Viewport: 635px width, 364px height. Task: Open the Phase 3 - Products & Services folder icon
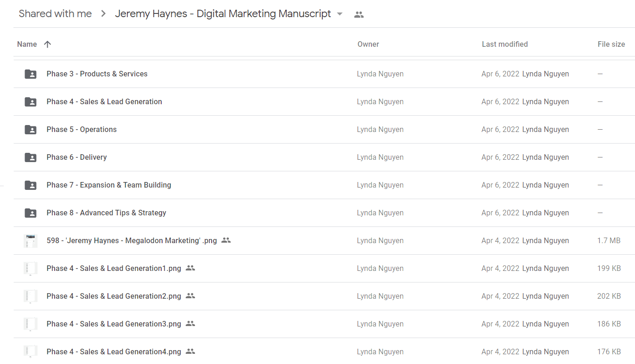coord(31,74)
